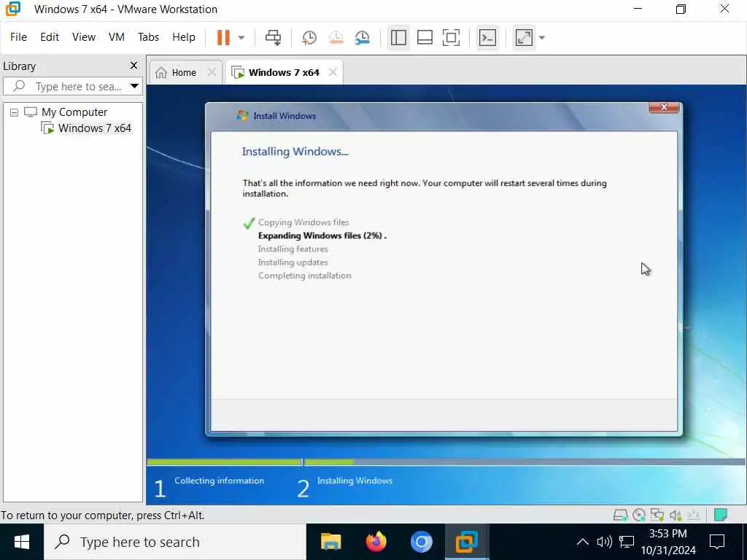
Task: Open the Tabs menu
Action: (148, 37)
